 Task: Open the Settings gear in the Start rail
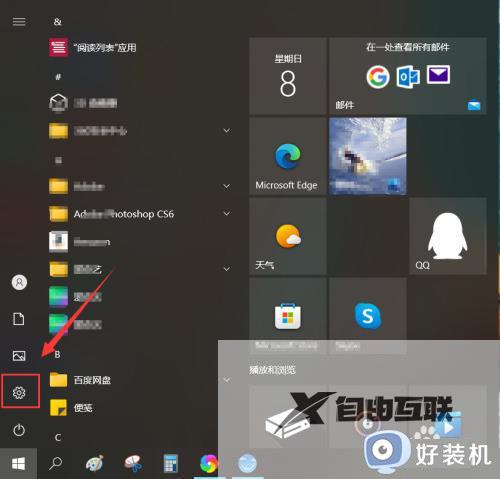(19, 392)
